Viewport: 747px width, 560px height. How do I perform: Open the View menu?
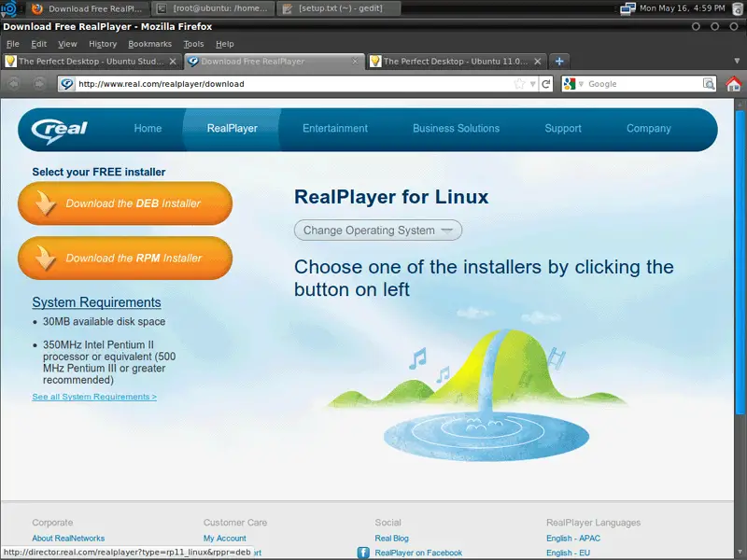[67, 44]
